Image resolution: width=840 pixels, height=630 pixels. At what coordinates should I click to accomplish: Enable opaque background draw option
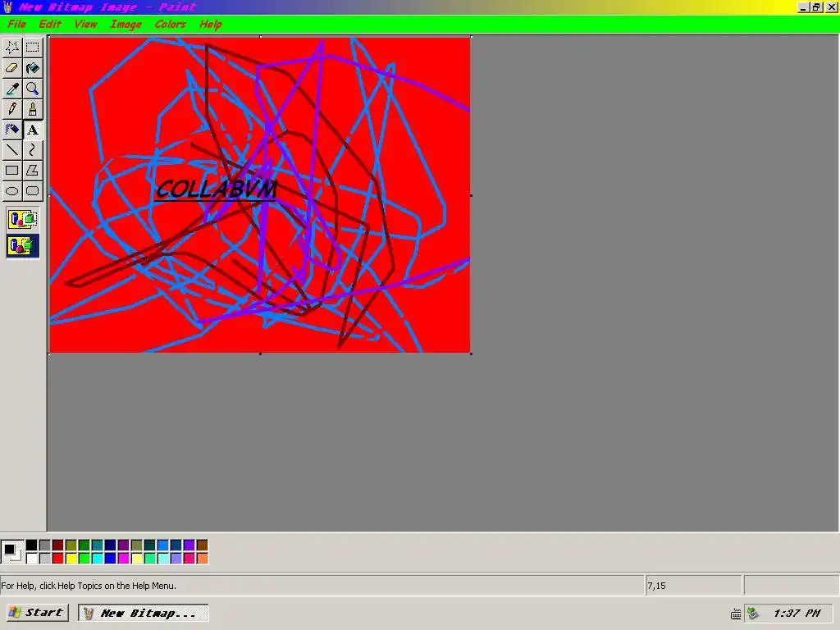22,219
